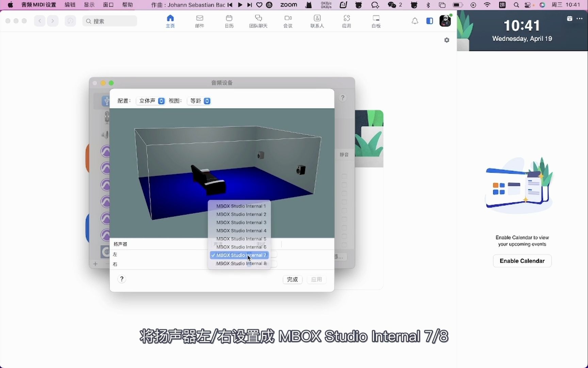Open the battery status menu
588x368 pixels.
[458, 5]
